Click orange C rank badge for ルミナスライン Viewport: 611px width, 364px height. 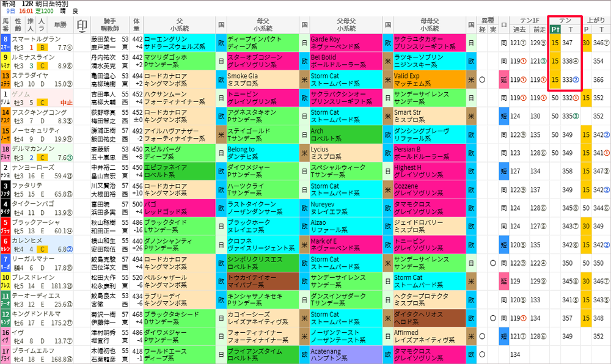[x=42, y=66]
